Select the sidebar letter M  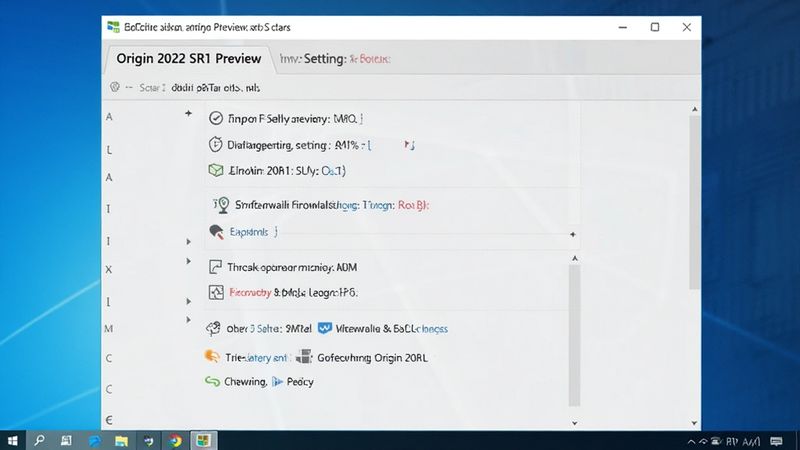[x=109, y=329]
